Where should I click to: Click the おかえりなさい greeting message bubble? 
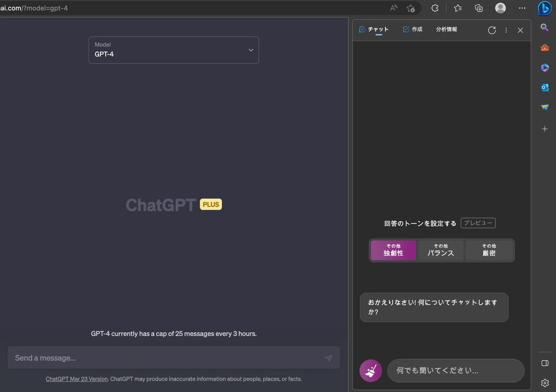coord(434,307)
